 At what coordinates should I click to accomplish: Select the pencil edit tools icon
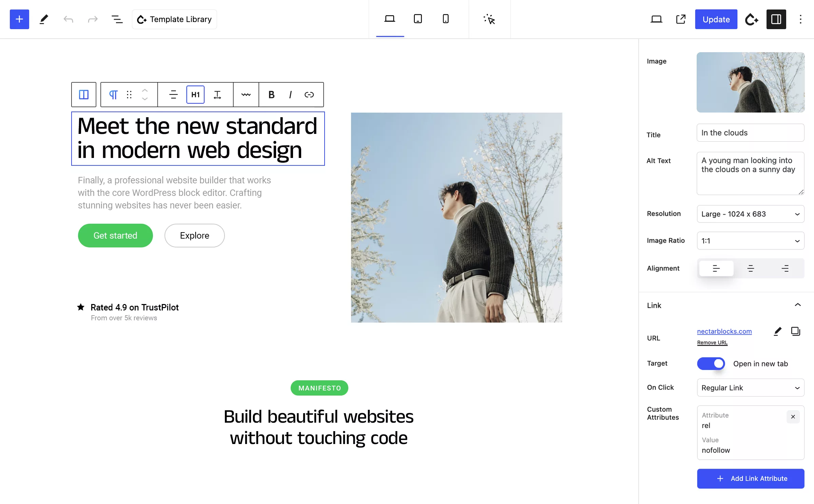click(44, 19)
